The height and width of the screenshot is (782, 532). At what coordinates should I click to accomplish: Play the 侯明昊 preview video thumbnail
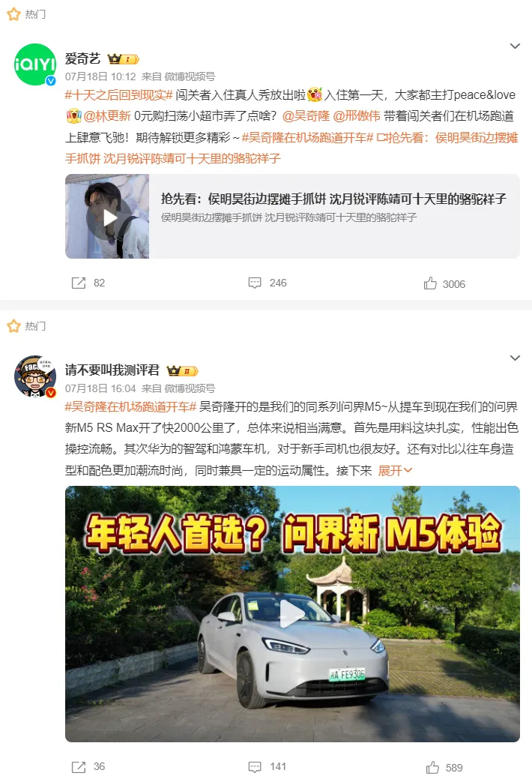pos(107,217)
